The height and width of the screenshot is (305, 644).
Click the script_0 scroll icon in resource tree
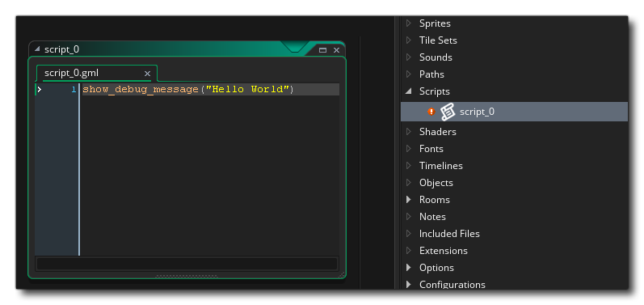(448, 112)
